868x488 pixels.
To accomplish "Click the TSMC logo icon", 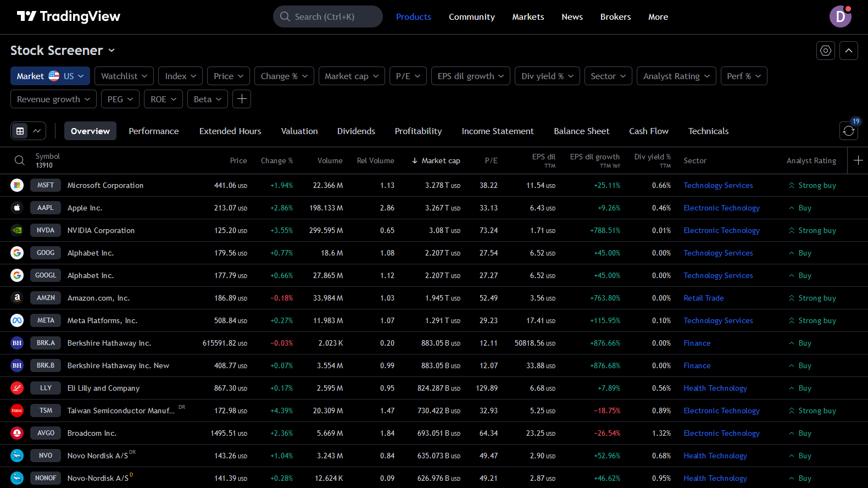I will coord(17,411).
